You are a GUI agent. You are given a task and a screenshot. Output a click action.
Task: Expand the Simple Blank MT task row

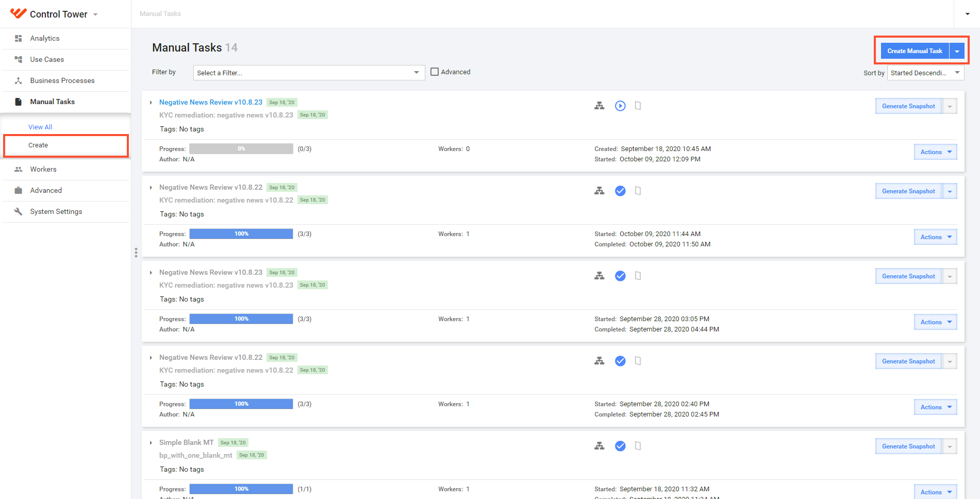click(151, 443)
